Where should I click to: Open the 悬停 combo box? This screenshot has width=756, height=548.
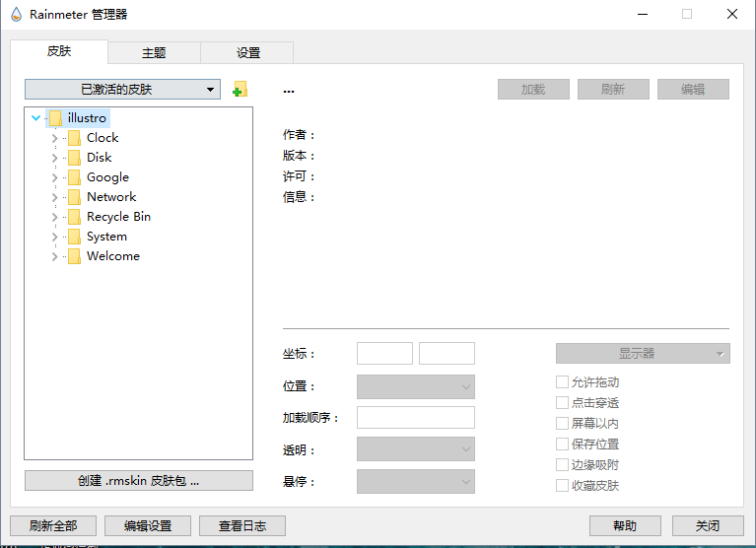tap(416, 482)
